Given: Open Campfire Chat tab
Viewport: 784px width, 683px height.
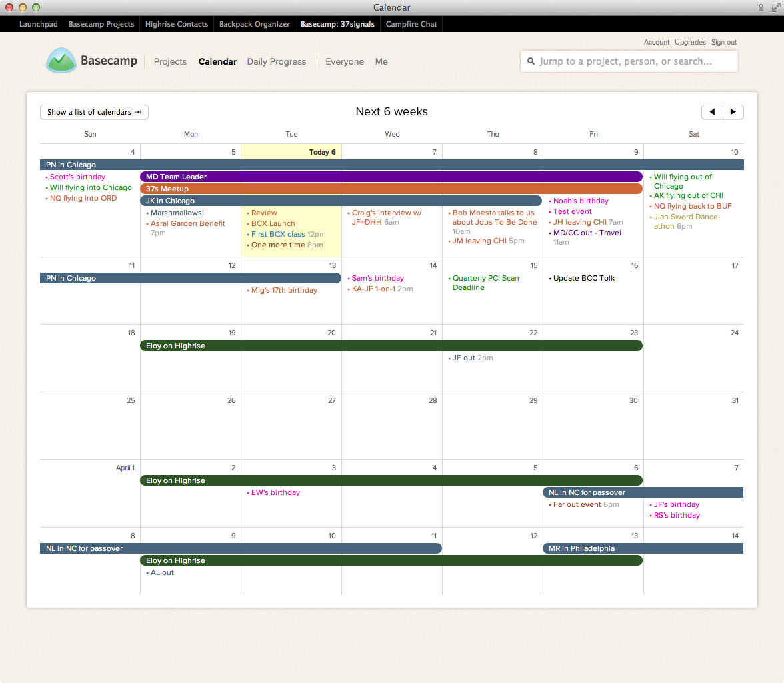Looking at the screenshot, I should pyautogui.click(x=411, y=24).
